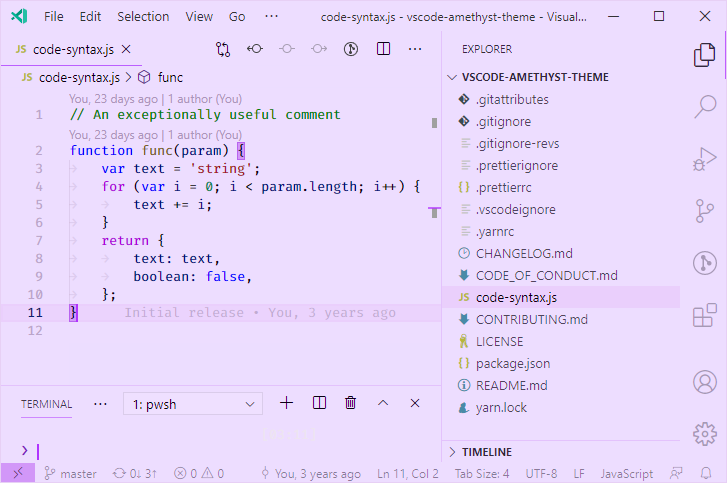Expand the TIMELINE section
Image resolution: width=727 pixels, height=483 pixels.
pyautogui.click(x=561, y=452)
